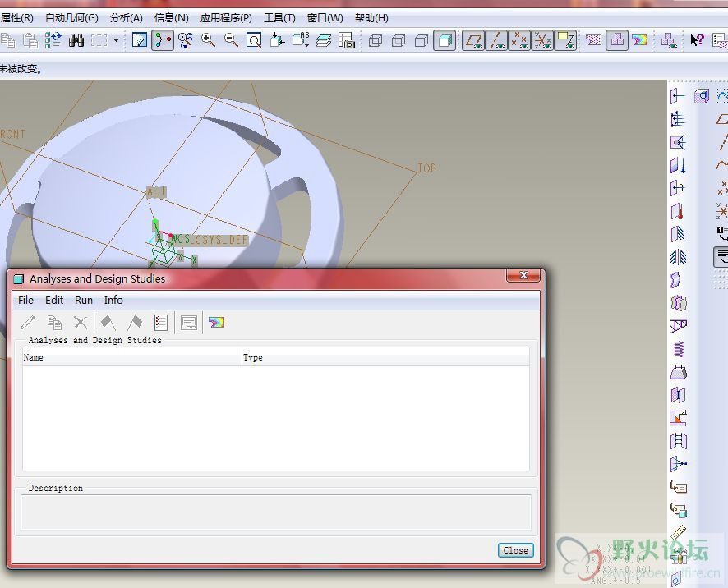Toggle datum axis display

[496, 40]
